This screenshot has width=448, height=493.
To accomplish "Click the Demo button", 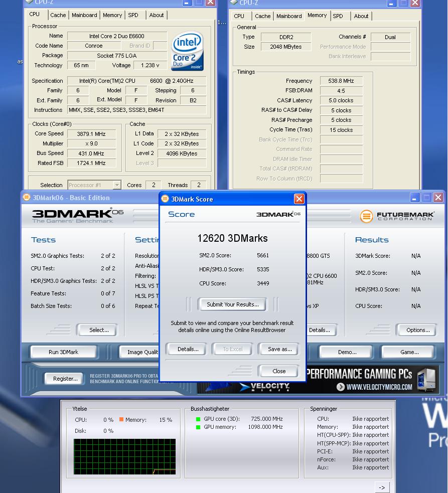I will [347, 352].
